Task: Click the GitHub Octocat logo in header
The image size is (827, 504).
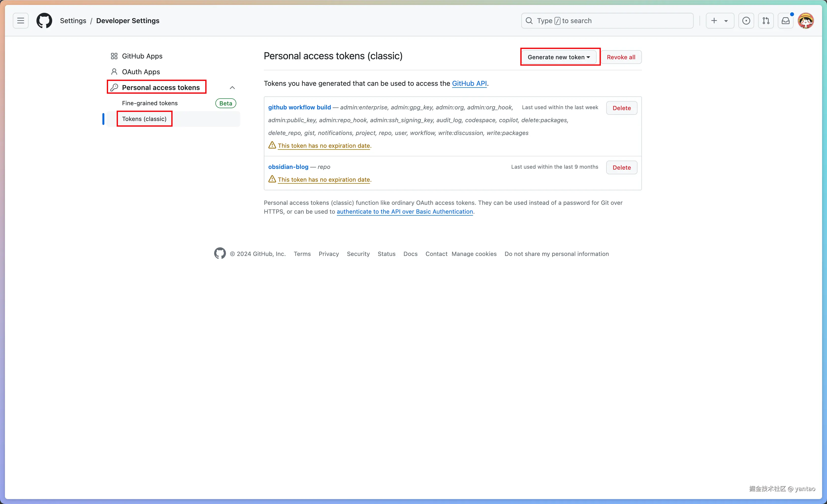Action: 44,21
